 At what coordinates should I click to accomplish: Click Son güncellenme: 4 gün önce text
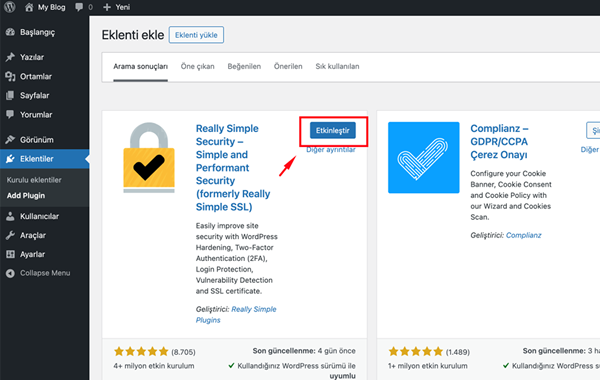click(x=304, y=351)
